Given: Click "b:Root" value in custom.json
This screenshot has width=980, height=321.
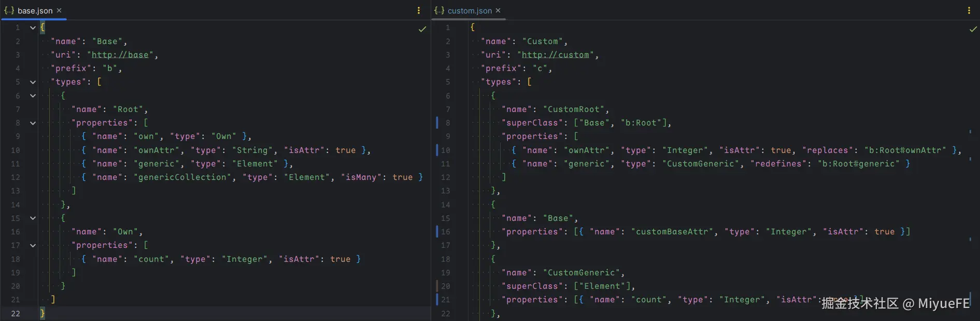Looking at the screenshot, I should (x=641, y=123).
